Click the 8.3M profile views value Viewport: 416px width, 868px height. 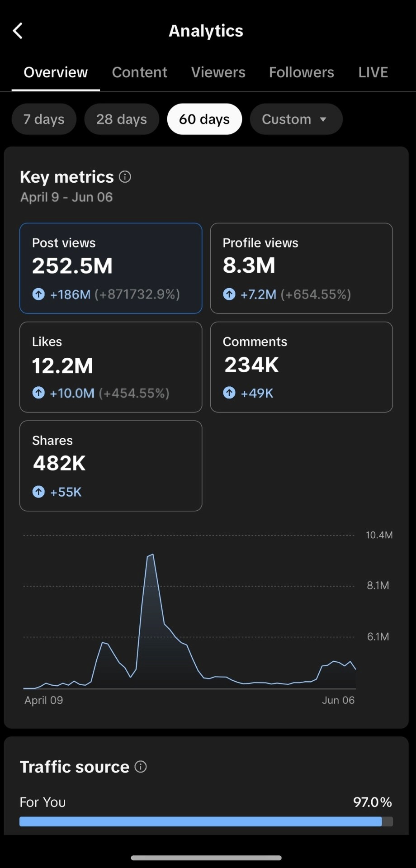[249, 266]
